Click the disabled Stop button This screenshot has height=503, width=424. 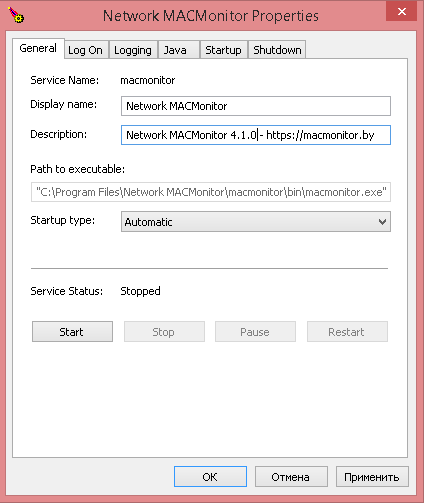tap(164, 332)
